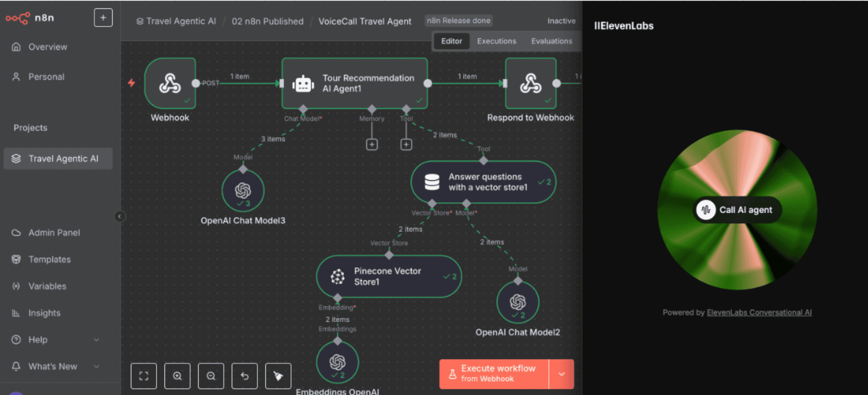Image resolution: width=868 pixels, height=395 pixels.
Task: Click the POST label on Webhook output
Action: tap(211, 83)
